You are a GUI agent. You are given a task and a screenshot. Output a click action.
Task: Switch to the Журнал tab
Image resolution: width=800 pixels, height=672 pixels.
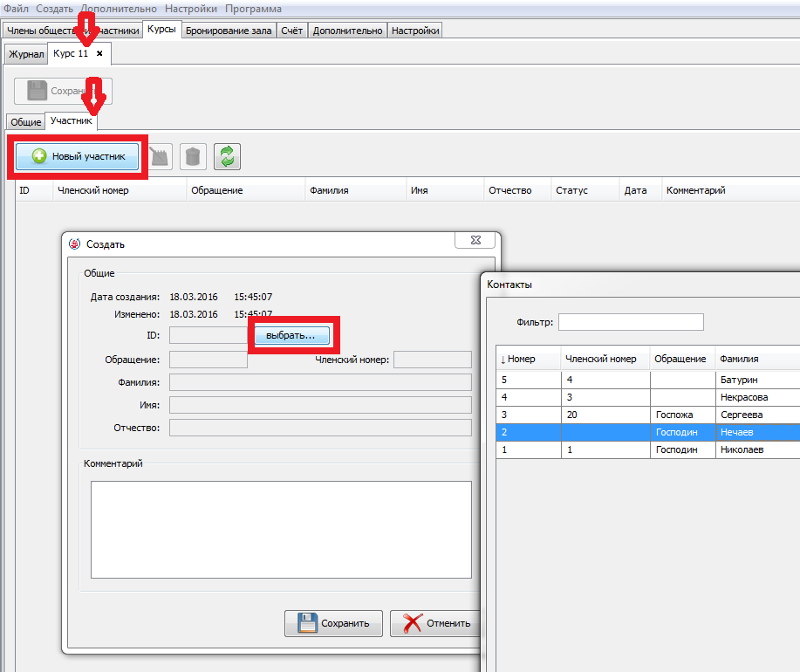(x=26, y=54)
